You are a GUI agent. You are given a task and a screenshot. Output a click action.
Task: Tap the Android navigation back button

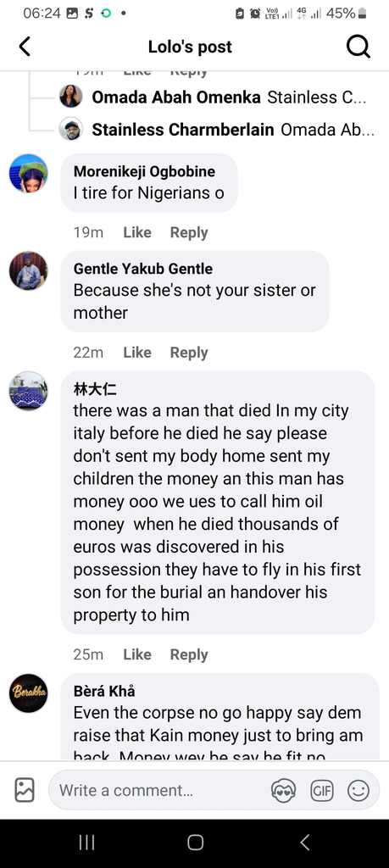click(x=304, y=843)
